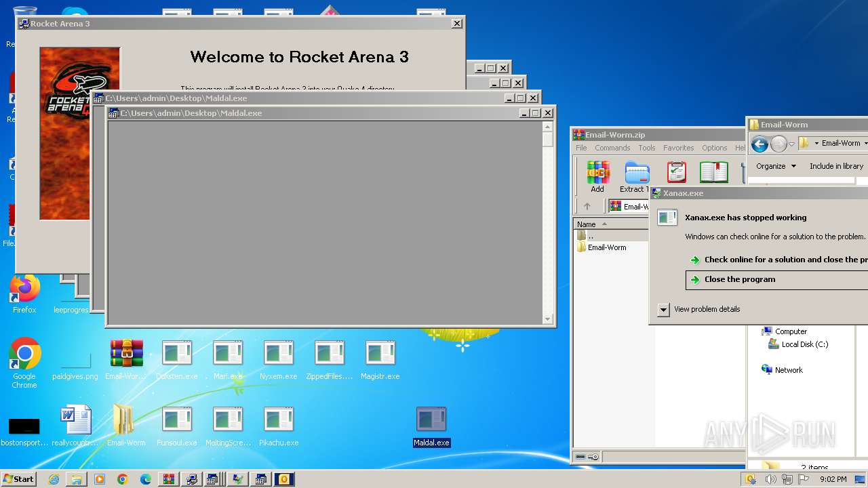Select Mari.exe desktop icon
The width and height of the screenshot is (868, 488).
click(228, 361)
